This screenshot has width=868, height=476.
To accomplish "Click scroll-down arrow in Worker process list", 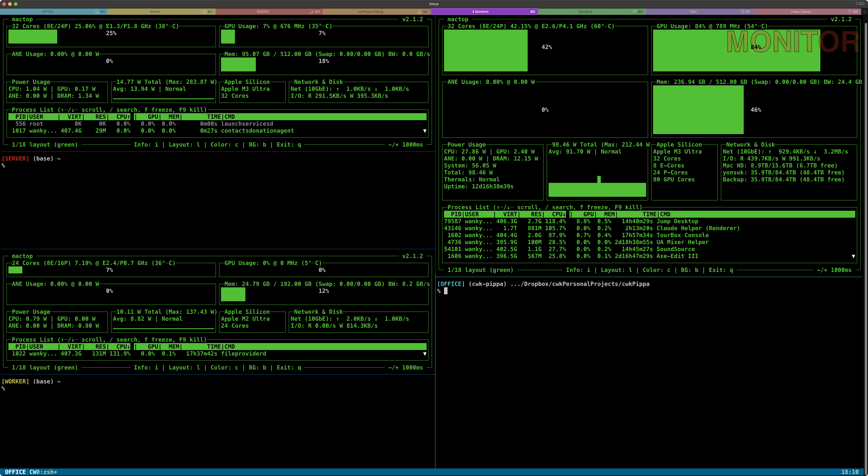I will pyautogui.click(x=425, y=354).
